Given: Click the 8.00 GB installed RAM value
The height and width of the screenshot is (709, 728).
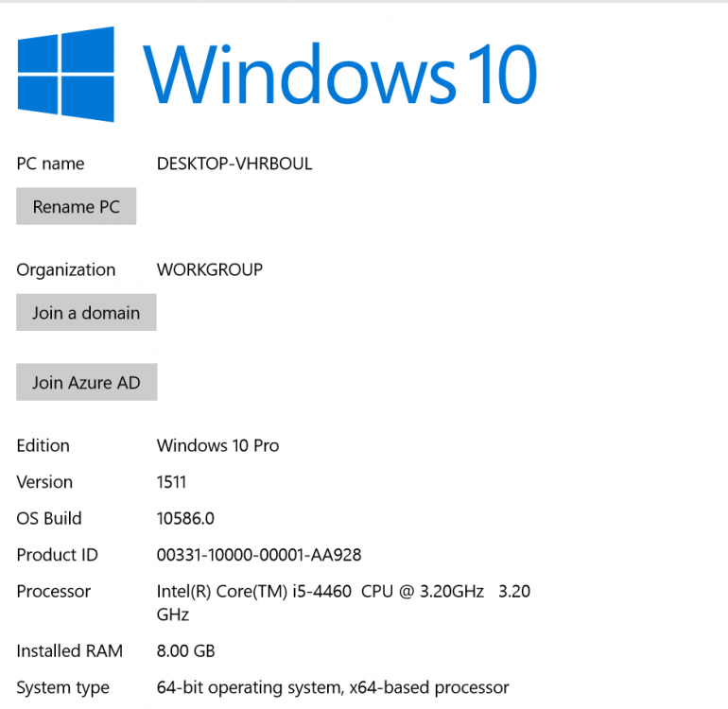Looking at the screenshot, I should tap(185, 651).
